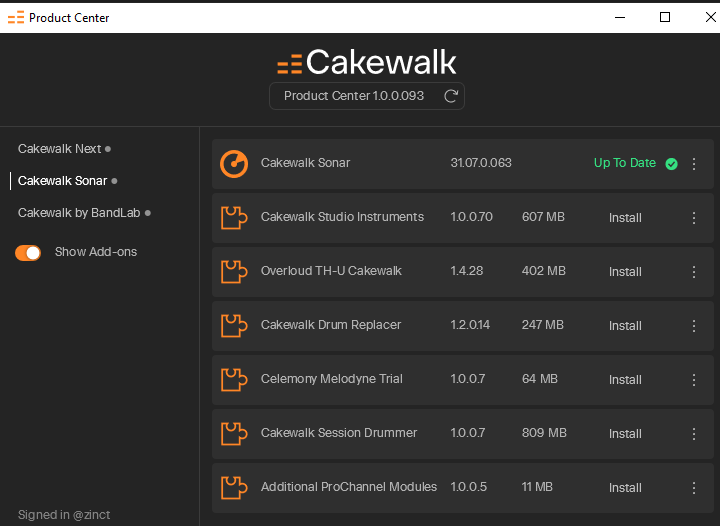Install Cakewalk Studio Instruments
720x526 pixels.
pos(625,218)
